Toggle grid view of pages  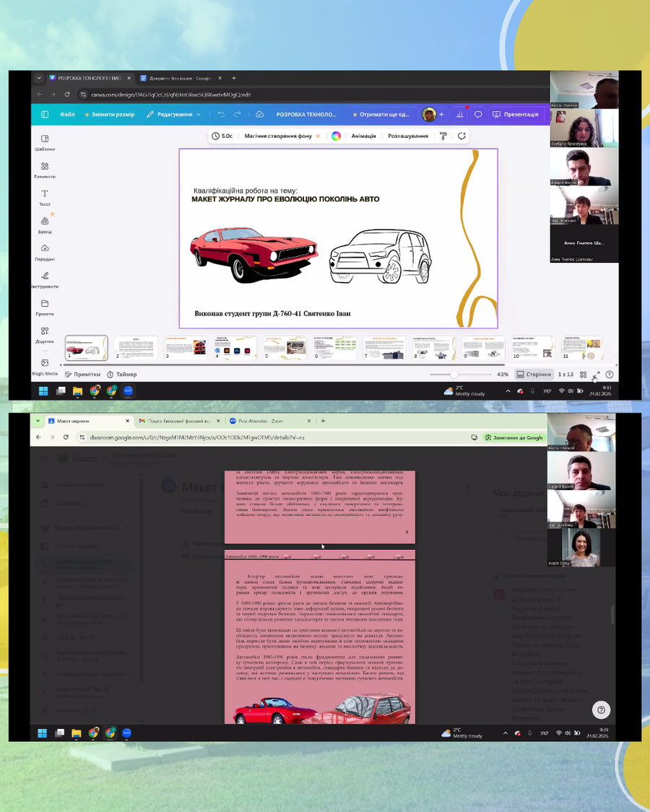click(x=583, y=375)
